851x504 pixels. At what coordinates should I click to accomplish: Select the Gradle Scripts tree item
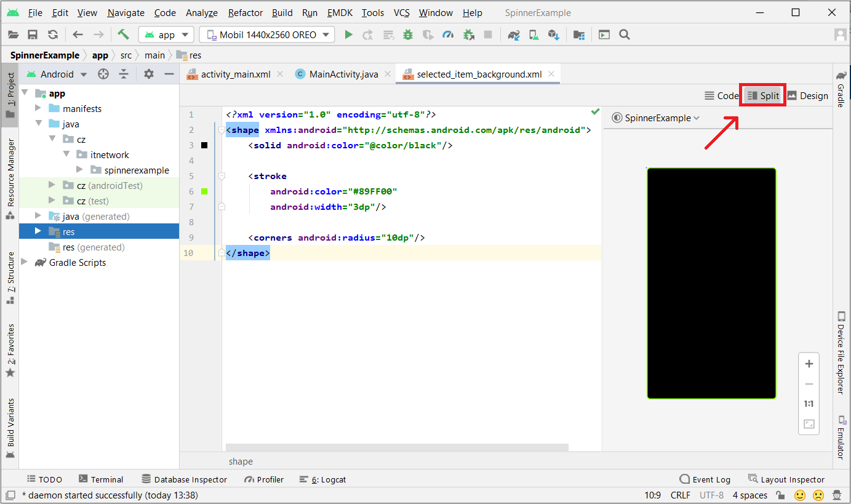[x=78, y=263]
